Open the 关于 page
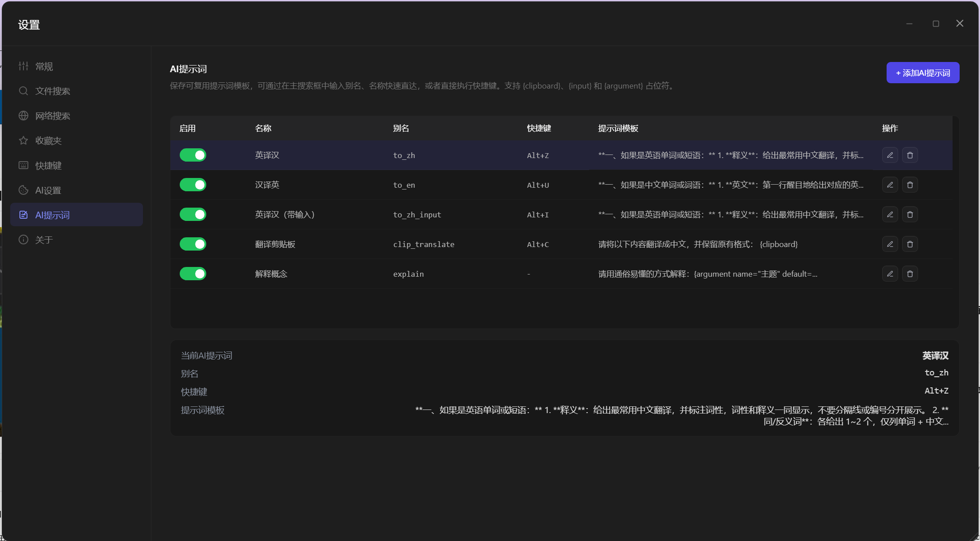Viewport: 980px width, 541px height. [x=77, y=240]
